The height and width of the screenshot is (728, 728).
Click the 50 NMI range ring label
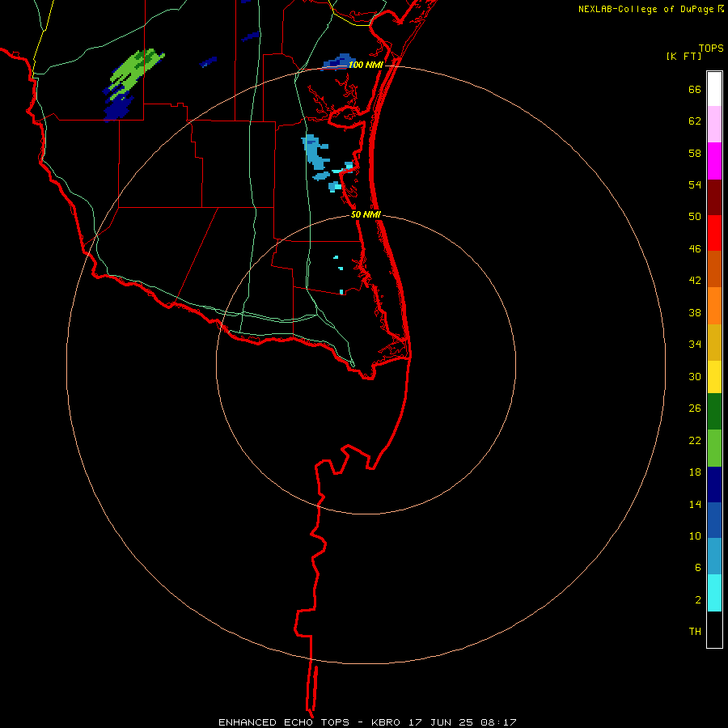click(366, 214)
